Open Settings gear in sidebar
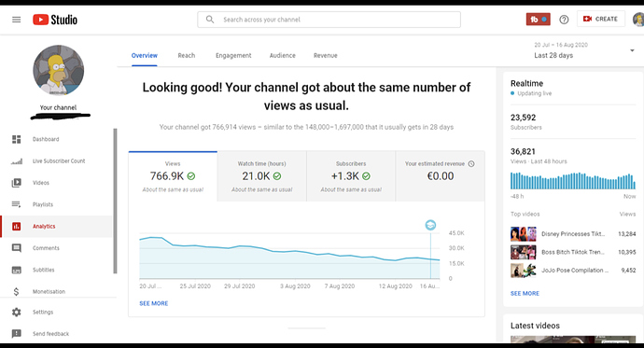Viewport: 644px width, 348px height. 17,313
